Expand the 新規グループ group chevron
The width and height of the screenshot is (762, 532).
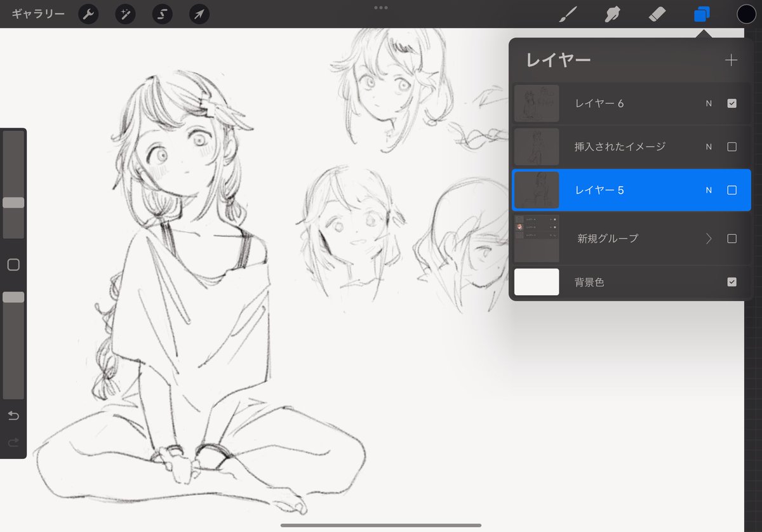point(709,239)
